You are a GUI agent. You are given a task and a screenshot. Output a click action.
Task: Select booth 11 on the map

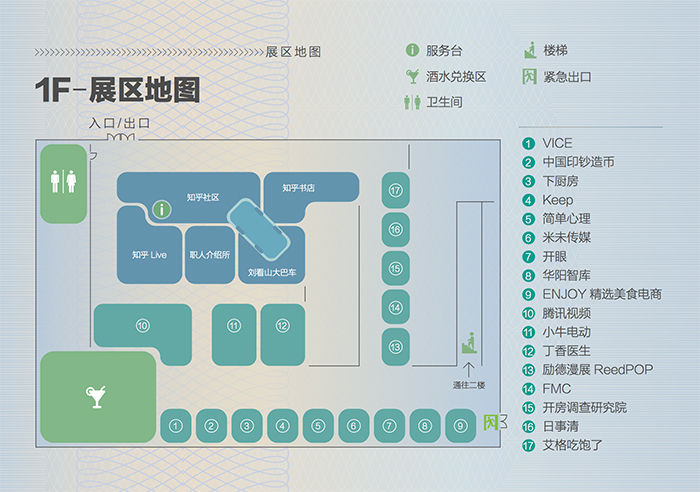pos(234,335)
